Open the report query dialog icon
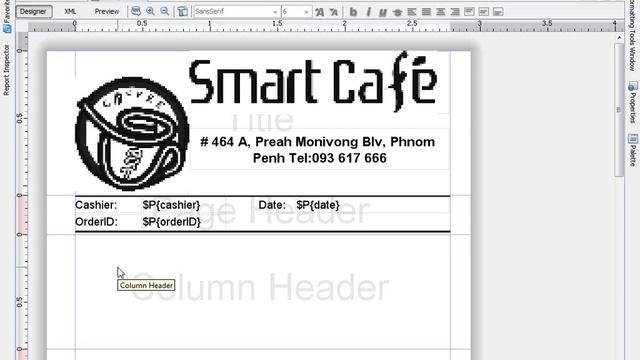The height and width of the screenshot is (360, 640). [136, 11]
